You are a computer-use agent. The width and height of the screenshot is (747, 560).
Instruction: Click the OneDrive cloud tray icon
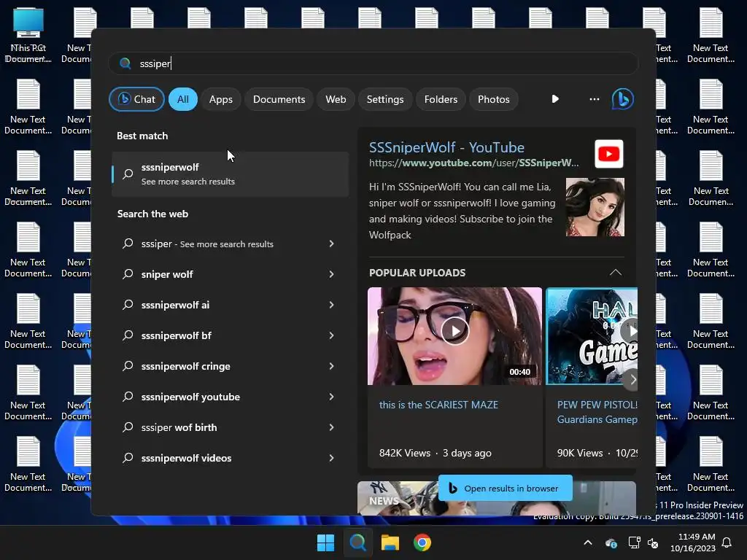pos(611,542)
